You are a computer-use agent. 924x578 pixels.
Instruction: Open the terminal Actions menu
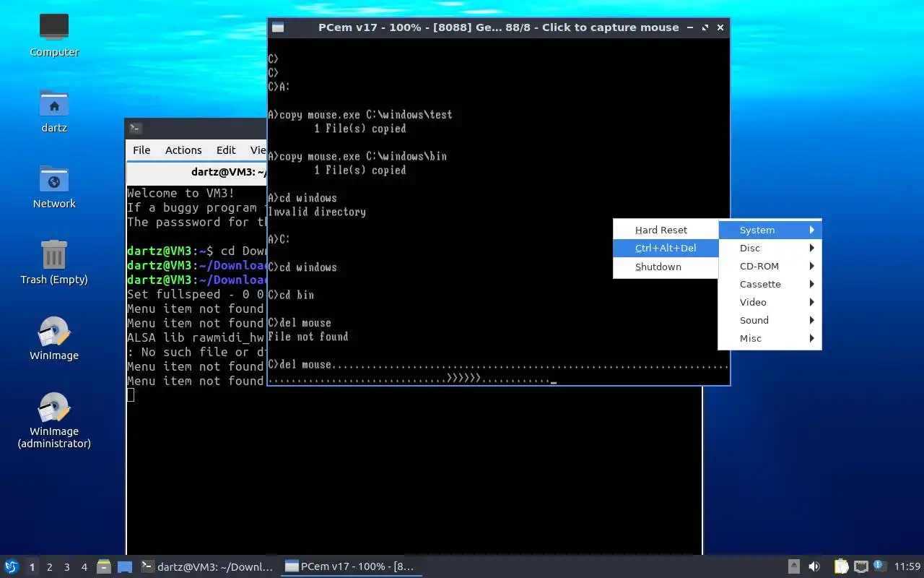[x=183, y=150]
